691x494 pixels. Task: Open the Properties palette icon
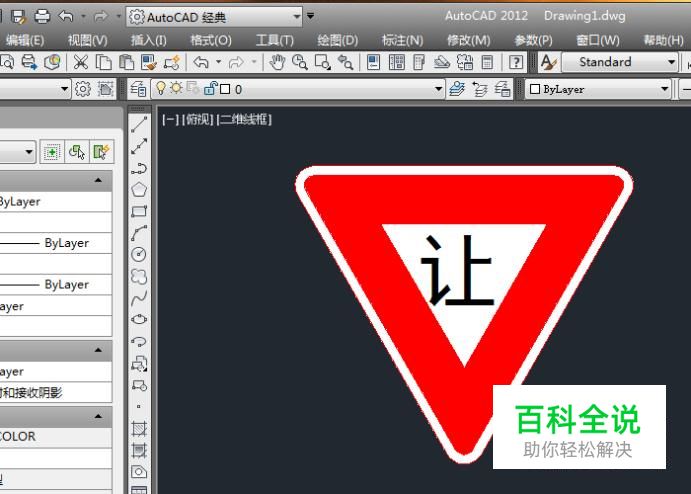click(x=374, y=62)
